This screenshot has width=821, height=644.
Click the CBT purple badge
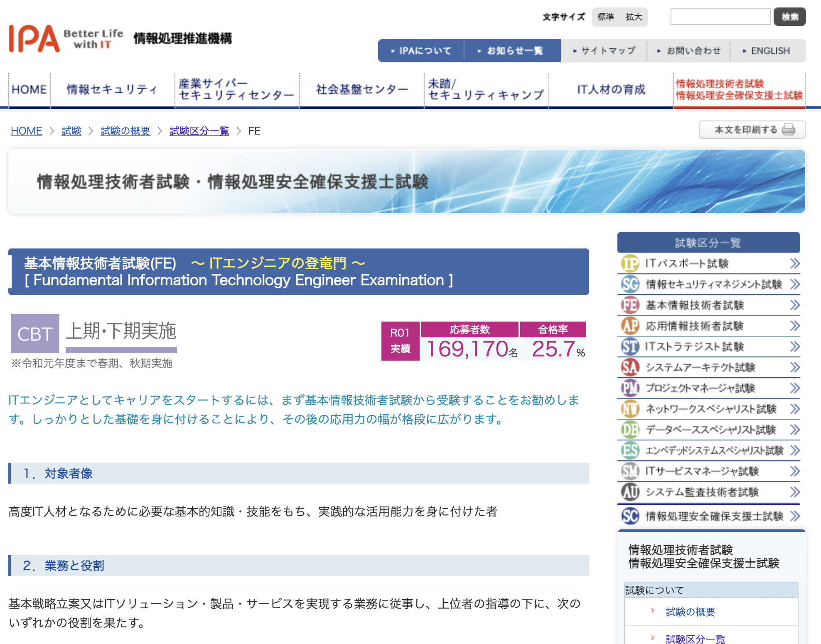35,334
